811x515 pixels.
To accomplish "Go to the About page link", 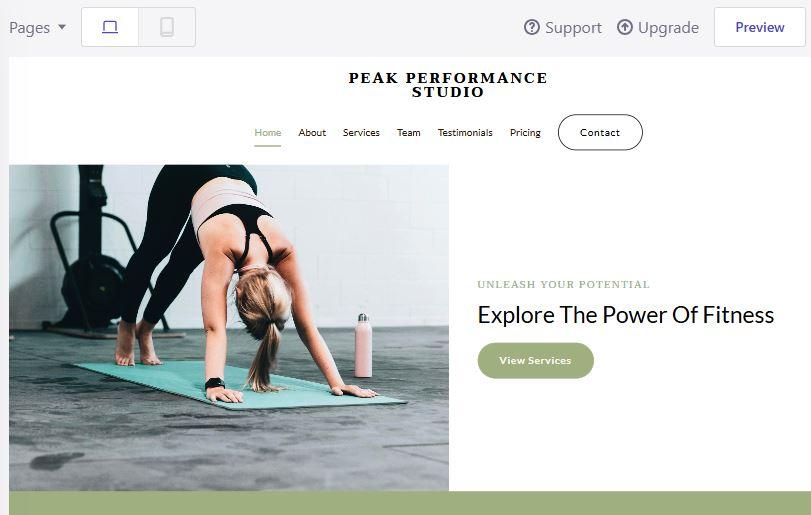I will [312, 132].
